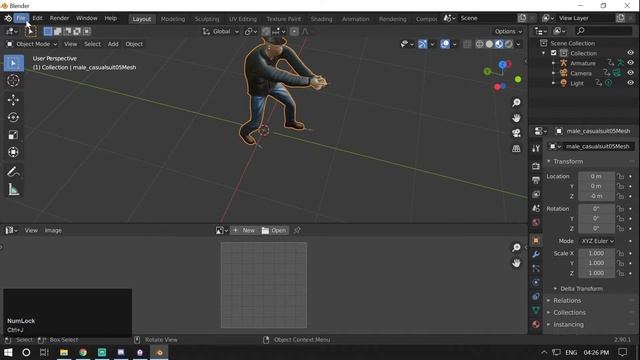The width and height of the screenshot is (640, 360).
Task: Open the Options dropdown
Action: (508, 31)
